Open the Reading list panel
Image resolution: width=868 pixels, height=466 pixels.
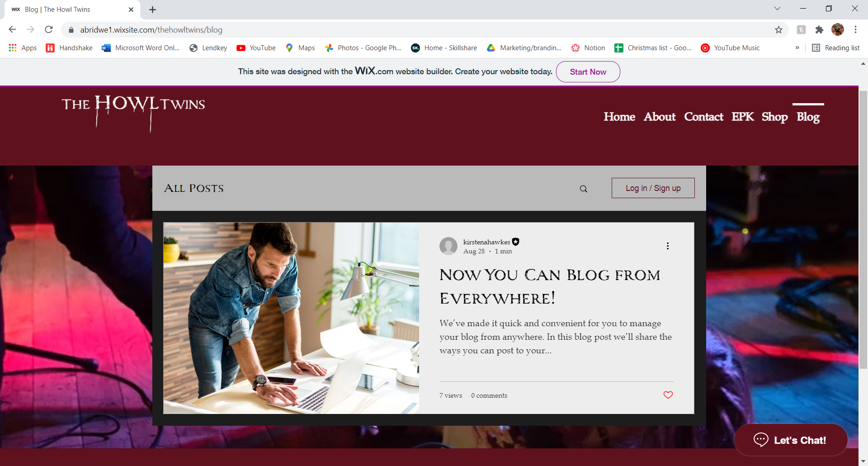[x=836, y=48]
